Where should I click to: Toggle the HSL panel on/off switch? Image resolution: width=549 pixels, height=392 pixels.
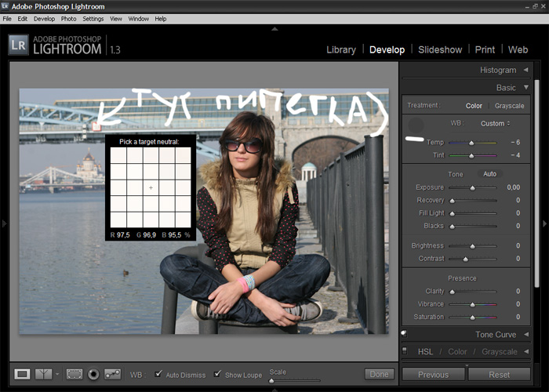coord(403,351)
